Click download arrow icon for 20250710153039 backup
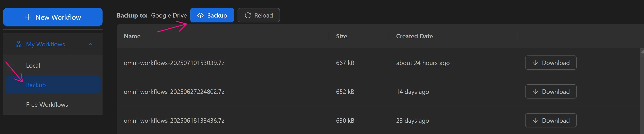This screenshot has width=644, height=134. point(535,63)
